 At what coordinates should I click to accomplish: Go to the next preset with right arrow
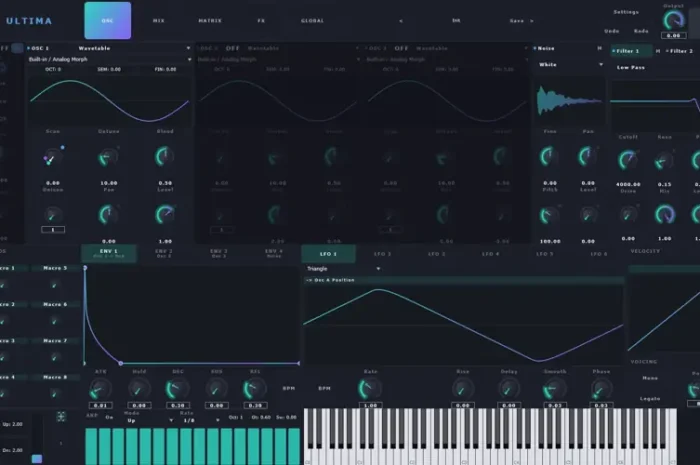point(532,21)
